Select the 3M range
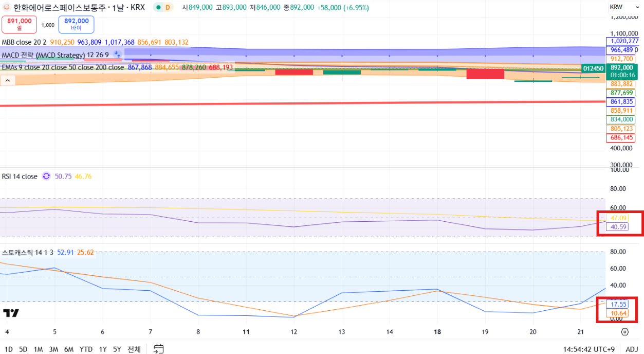Viewport: 644px width, 354px height. click(x=53, y=349)
